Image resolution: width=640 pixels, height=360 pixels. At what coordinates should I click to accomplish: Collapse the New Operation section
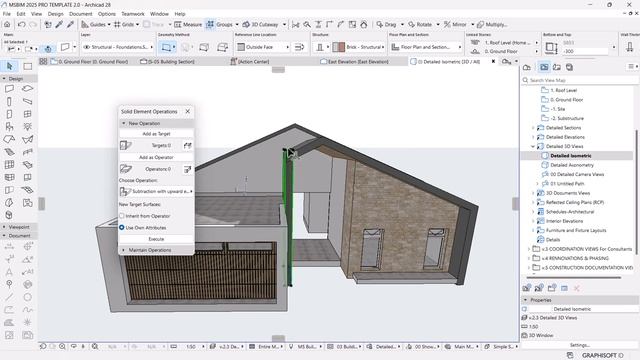pyautogui.click(x=124, y=123)
